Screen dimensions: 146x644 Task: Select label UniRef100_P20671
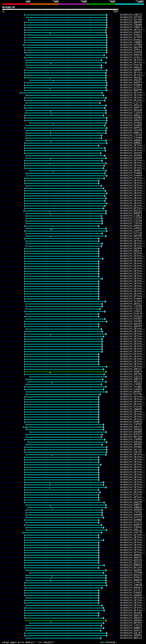point(131,238)
